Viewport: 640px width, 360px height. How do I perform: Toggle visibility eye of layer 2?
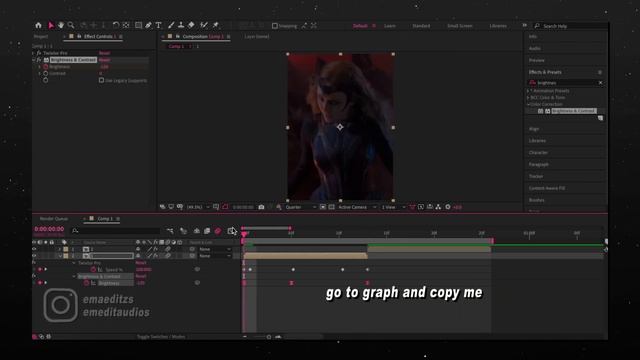point(34,256)
